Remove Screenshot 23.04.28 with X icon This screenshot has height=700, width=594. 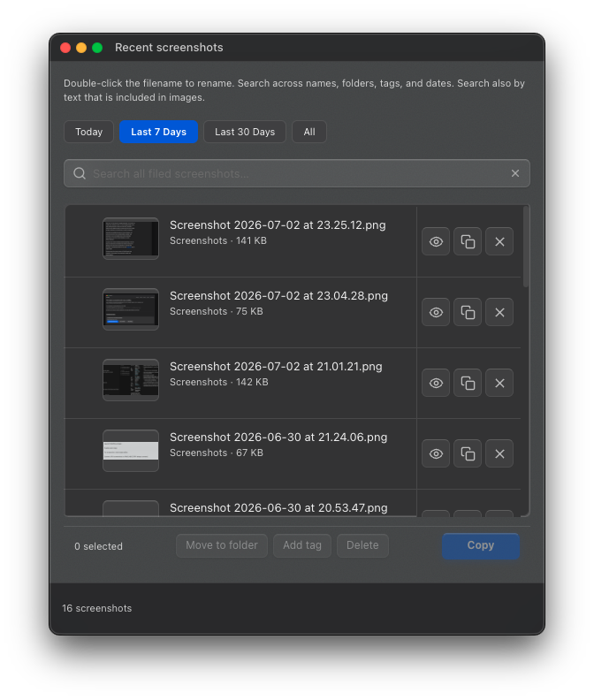click(x=499, y=312)
